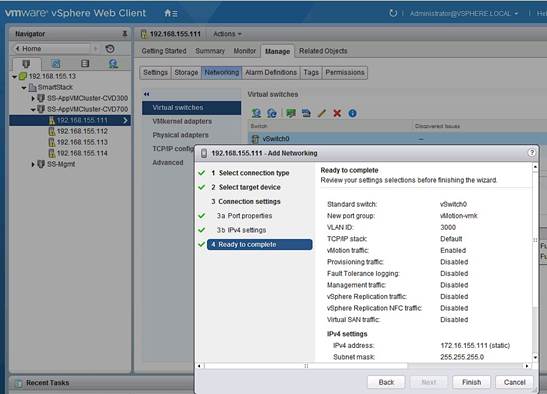Expand the SS-Mgmt cluster
Viewport: 547px width, 394px height.
33,164
